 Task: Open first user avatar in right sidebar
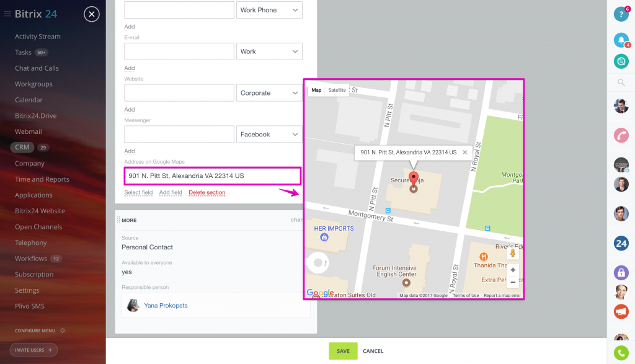(621, 106)
